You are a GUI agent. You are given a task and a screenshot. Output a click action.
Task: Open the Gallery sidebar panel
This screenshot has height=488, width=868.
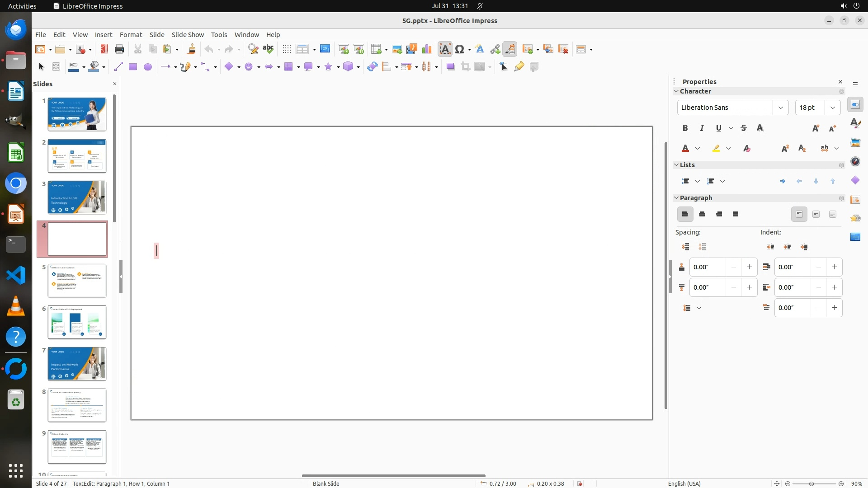pyautogui.click(x=855, y=143)
